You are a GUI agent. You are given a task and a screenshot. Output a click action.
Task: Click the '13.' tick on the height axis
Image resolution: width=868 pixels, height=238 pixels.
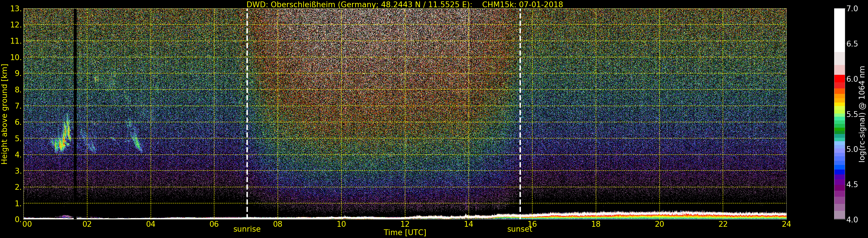[x=16, y=9]
